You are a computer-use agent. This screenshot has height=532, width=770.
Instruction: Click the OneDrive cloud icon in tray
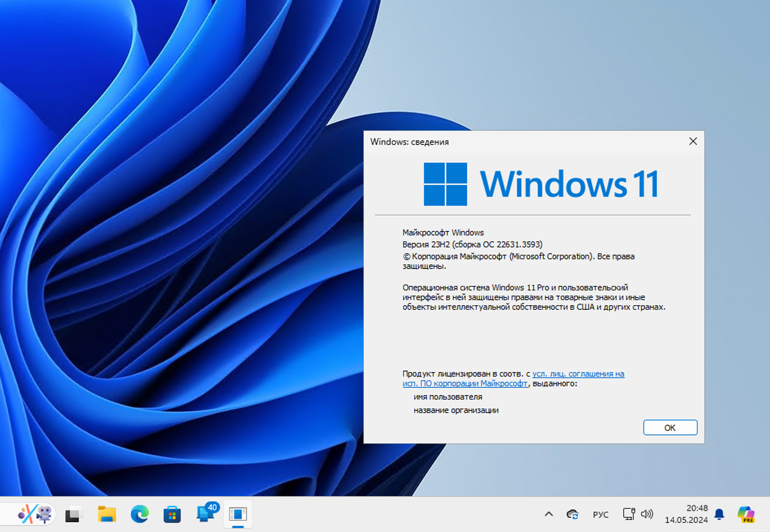coord(572,514)
